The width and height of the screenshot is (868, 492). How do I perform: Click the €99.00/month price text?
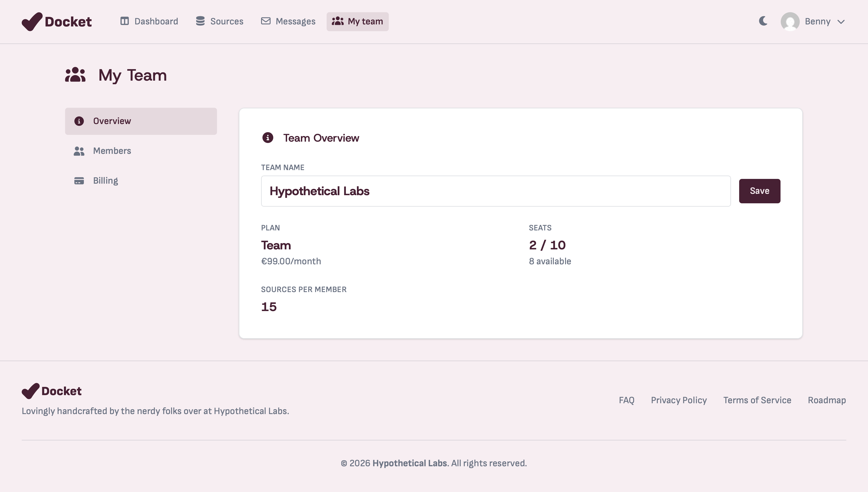click(x=291, y=261)
